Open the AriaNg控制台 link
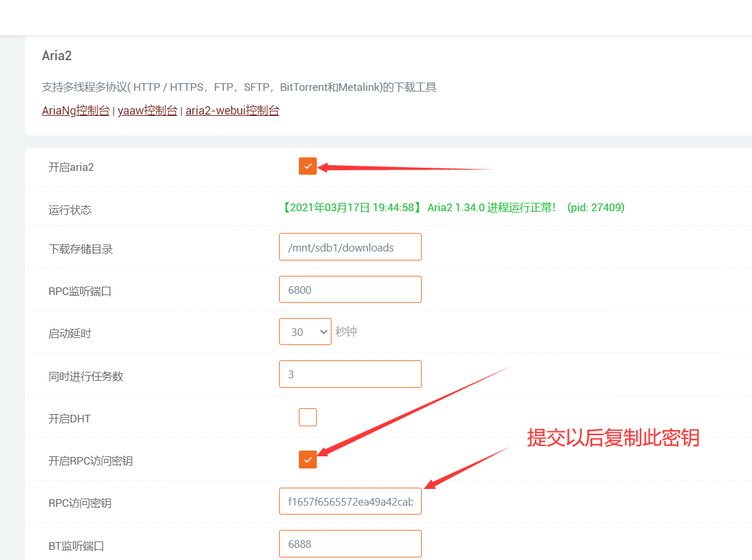Image resolution: width=752 pixels, height=560 pixels. (x=76, y=110)
